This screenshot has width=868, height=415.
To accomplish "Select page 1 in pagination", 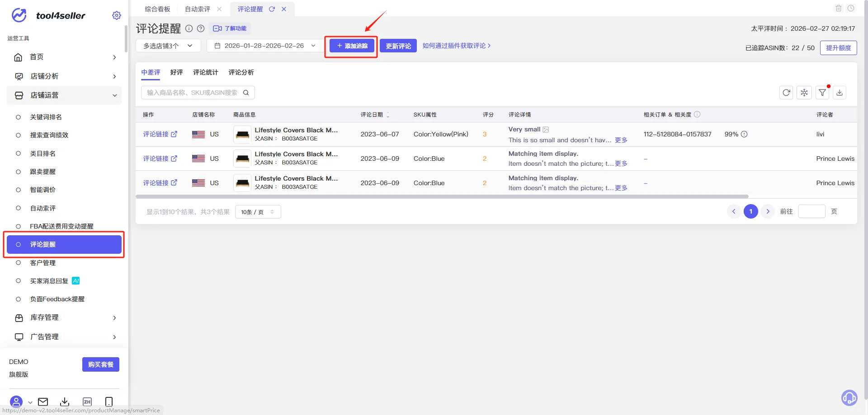I will pos(750,211).
